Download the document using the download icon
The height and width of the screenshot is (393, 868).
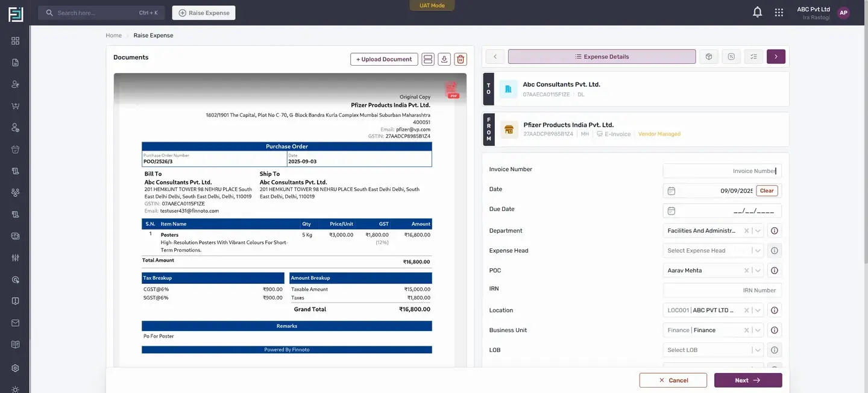444,59
